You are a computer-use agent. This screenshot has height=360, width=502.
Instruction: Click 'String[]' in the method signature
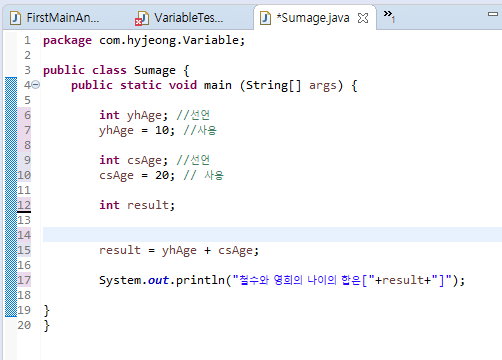click(273, 86)
